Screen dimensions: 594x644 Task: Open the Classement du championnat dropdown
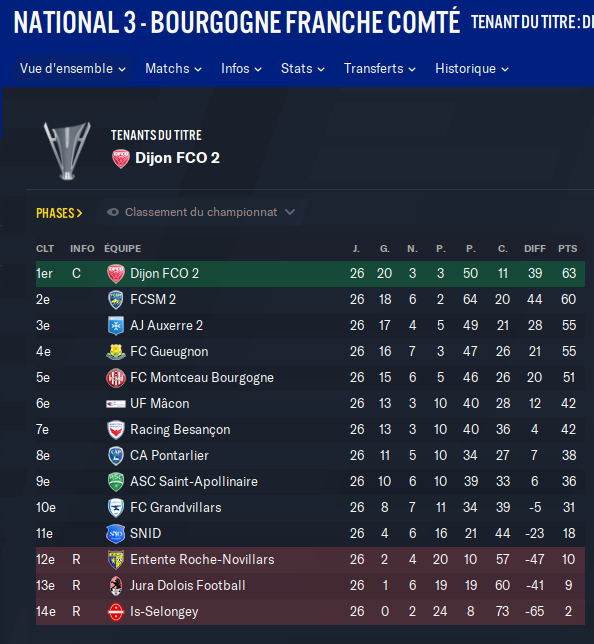point(201,212)
